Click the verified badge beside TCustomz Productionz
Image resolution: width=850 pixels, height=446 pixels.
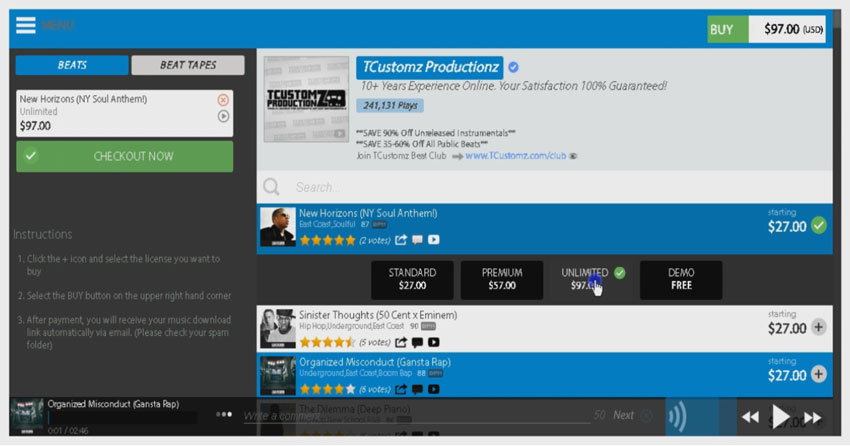pos(513,67)
